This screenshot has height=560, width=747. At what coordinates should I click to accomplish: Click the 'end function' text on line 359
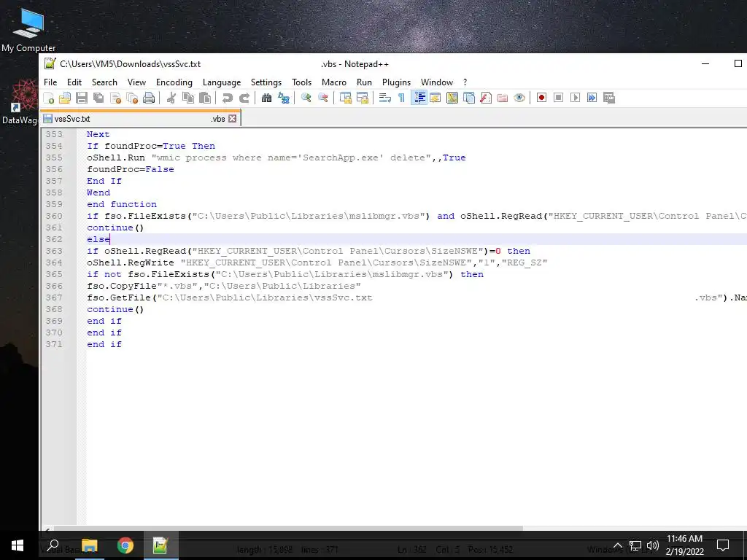tap(122, 204)
